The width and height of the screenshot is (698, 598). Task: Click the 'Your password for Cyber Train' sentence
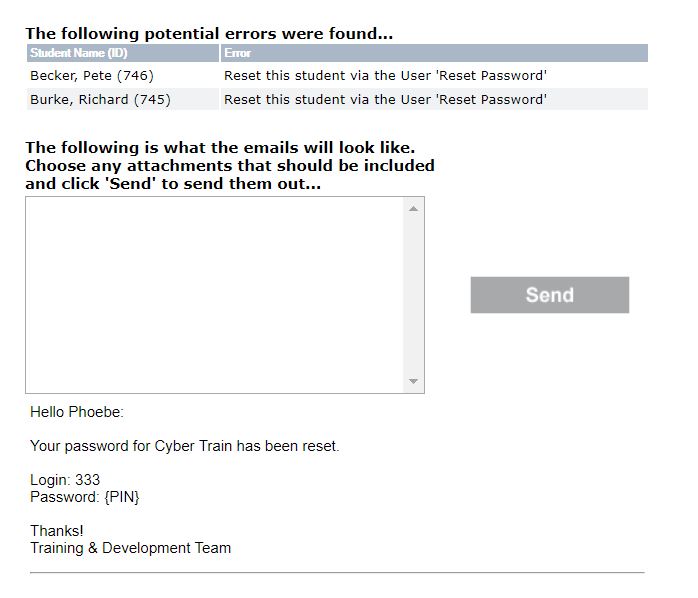(185, 446)
